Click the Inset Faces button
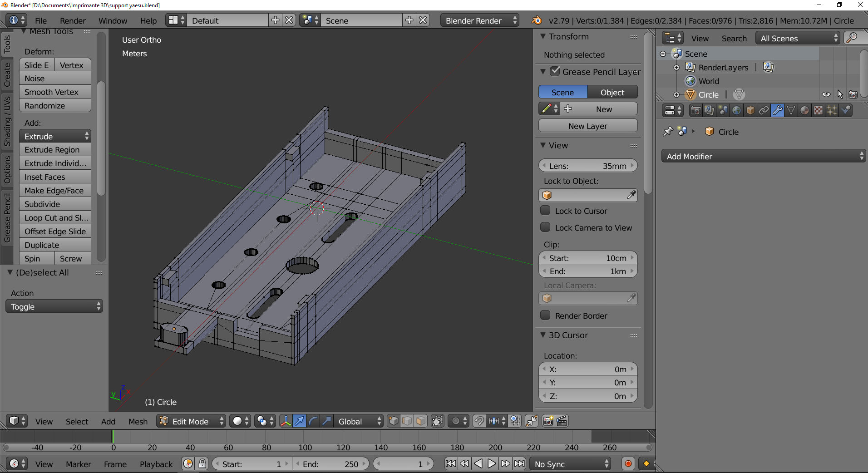Image resolution: width=868 pixels, height=473 pixels. (55, 177)
